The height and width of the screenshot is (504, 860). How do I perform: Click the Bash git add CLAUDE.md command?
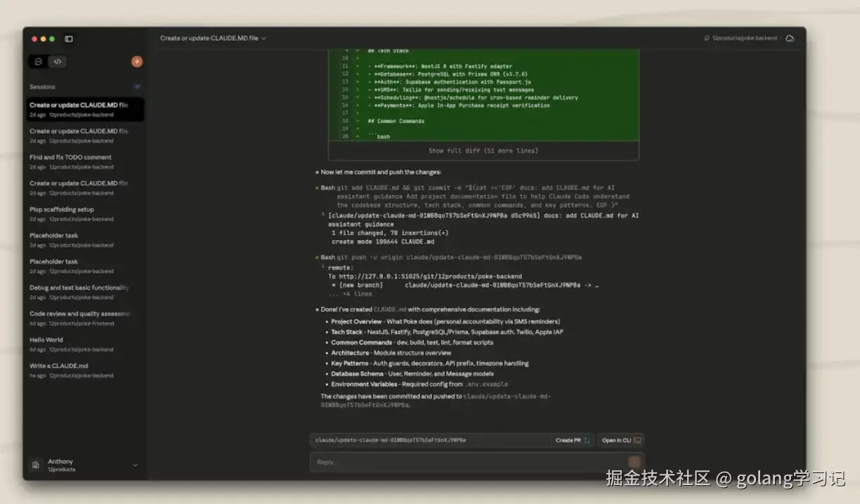tap(475, 196)
